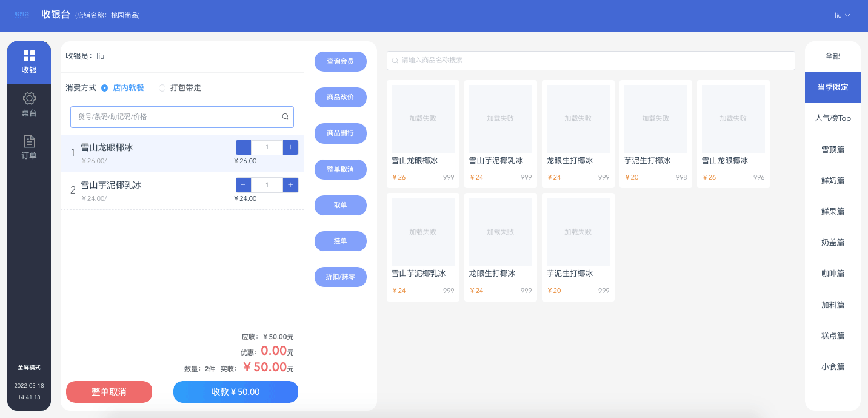Screen dimensions: 868x418
Task: Click search icon in product name search box
Action: (x=395, y=61)
